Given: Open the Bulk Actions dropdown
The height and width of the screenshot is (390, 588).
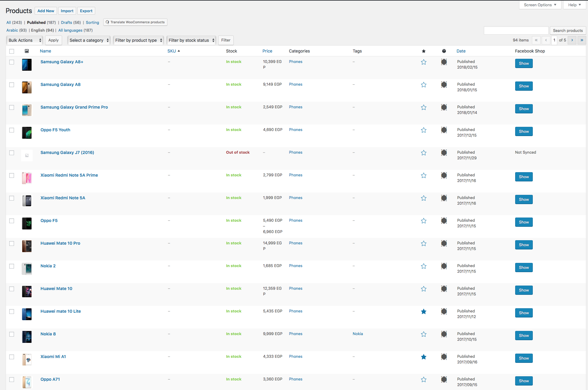Looking at the screenshot, I should [x=25, y=40].
